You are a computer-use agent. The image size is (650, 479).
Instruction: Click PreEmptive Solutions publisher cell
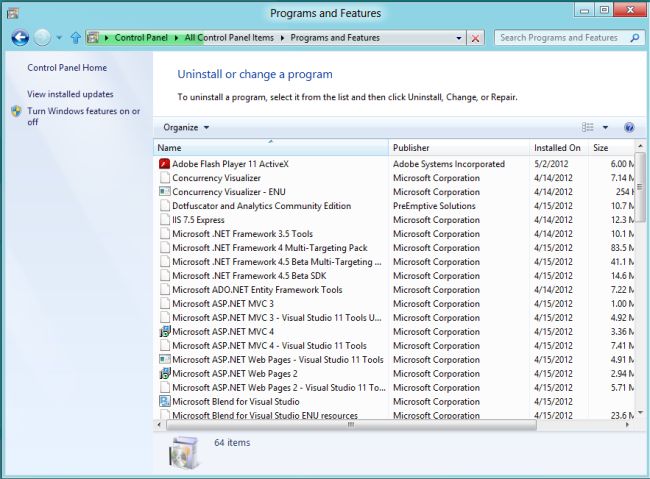click(434, 206)
